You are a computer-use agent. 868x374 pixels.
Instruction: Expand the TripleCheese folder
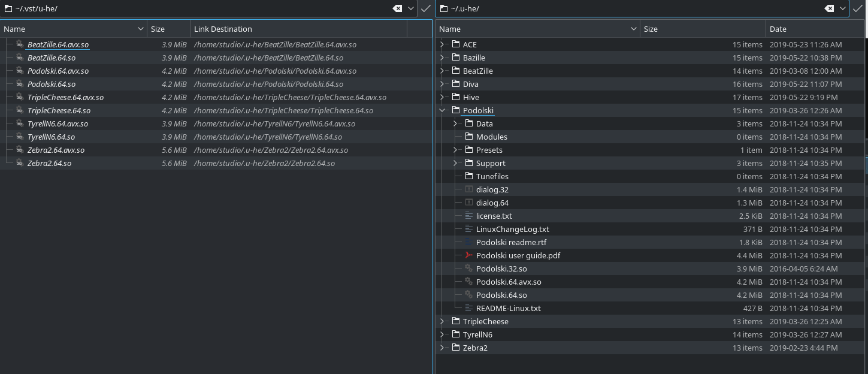pyautogui.click(x=442, y=321)
